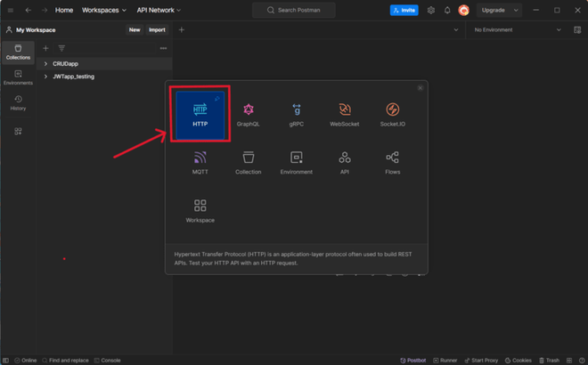Go to Home
This screenshot has width=588, height=365.
point(64,10)
